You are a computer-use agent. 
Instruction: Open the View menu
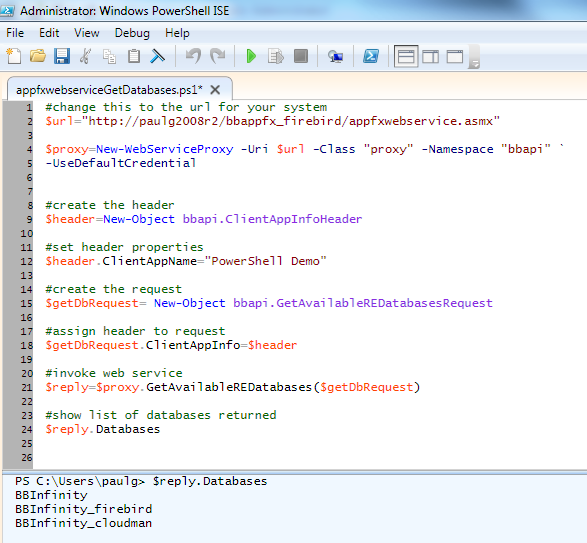tap(86, 33)
